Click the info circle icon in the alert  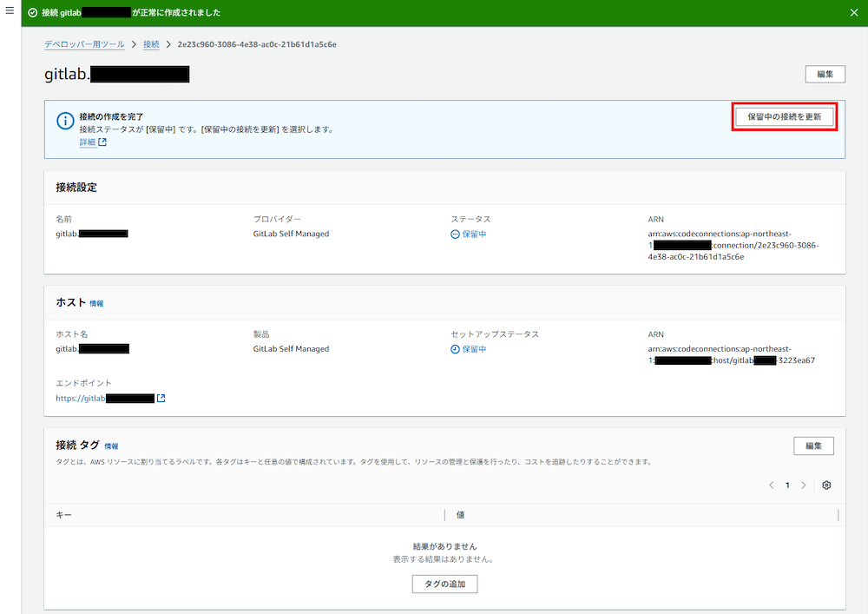65,121
